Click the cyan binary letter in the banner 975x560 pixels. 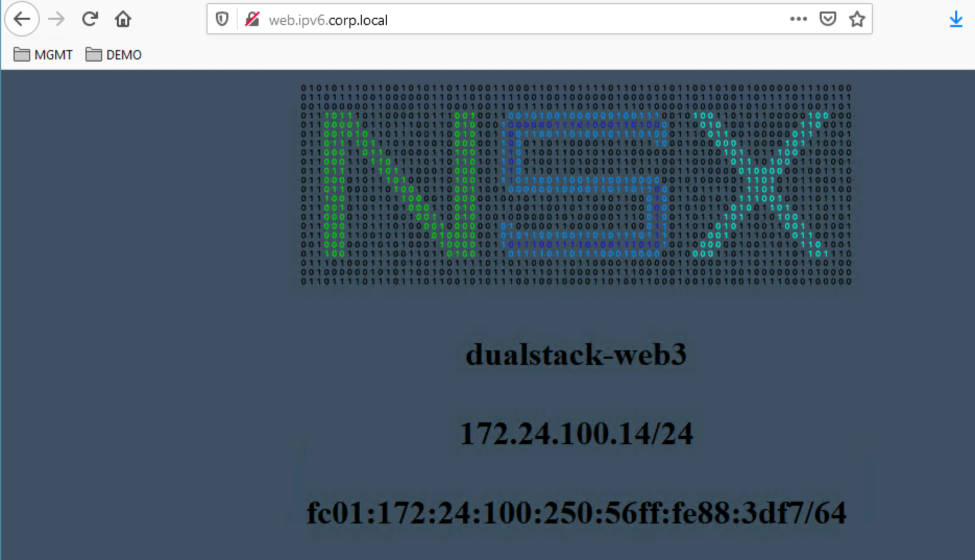(x=761, y=185)
